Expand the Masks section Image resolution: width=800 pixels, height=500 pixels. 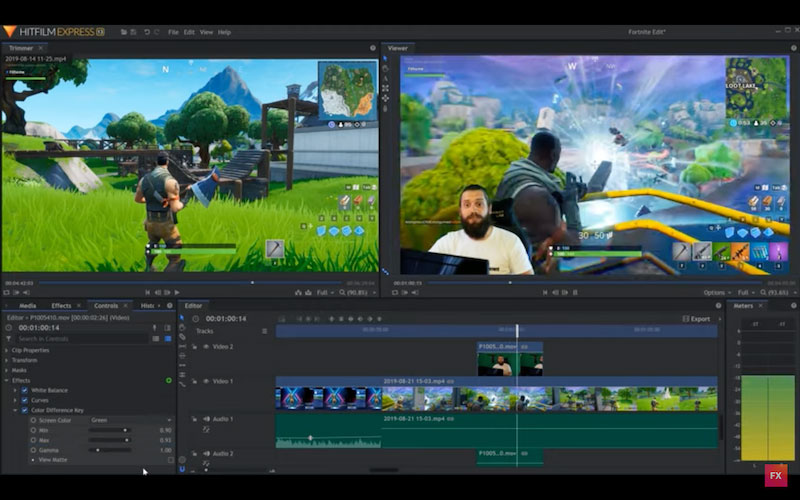7,370
